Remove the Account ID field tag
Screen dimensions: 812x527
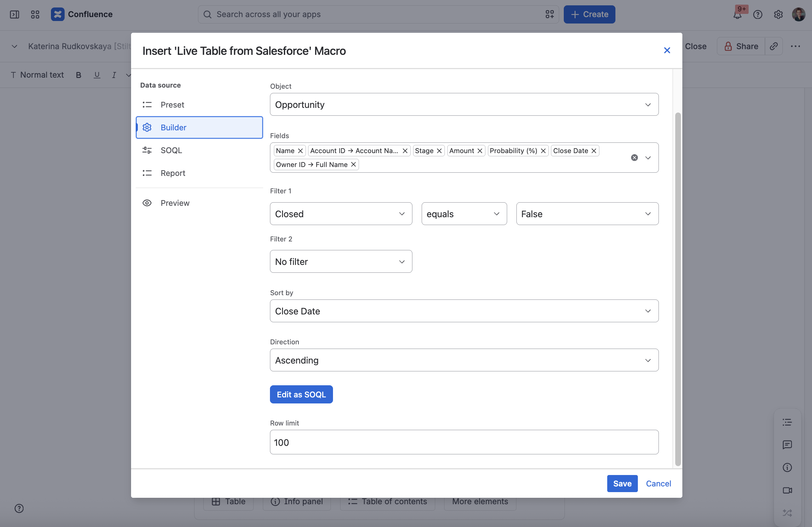click(x=405, y=151)
